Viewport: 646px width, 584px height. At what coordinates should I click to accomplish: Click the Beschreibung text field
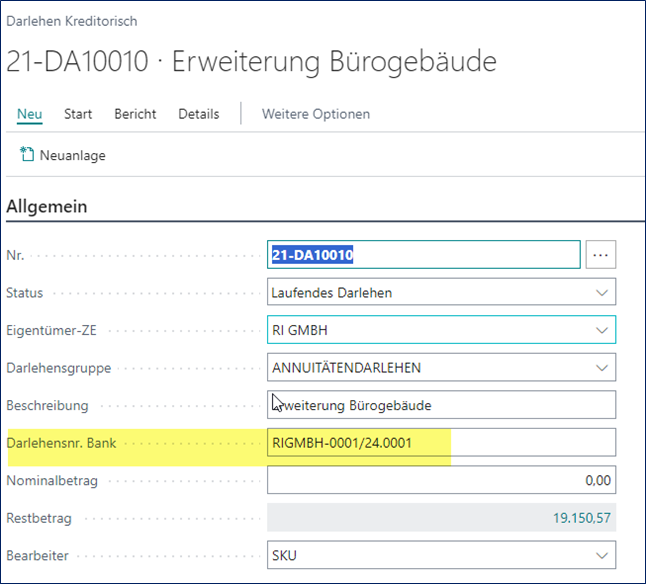click(x=440, y=405)
